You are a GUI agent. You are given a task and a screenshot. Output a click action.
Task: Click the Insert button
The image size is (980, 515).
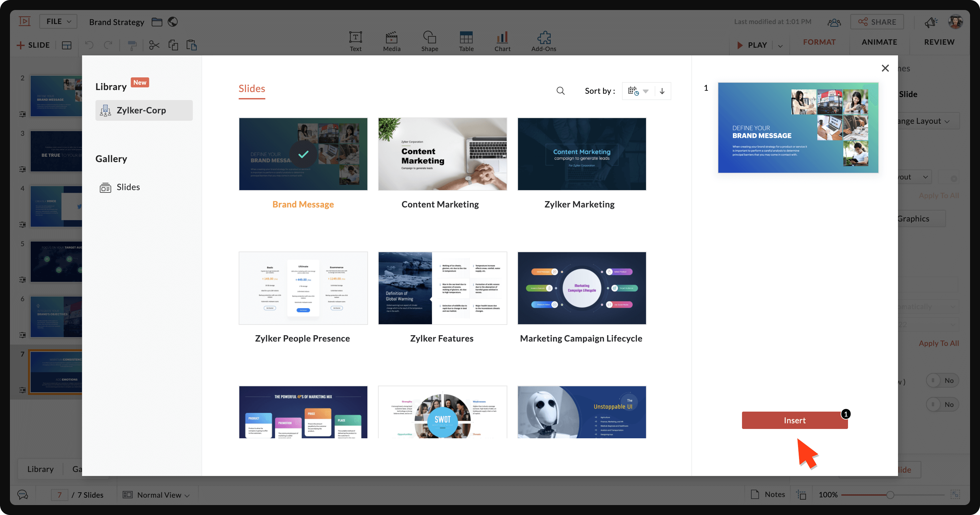point(794,420)
